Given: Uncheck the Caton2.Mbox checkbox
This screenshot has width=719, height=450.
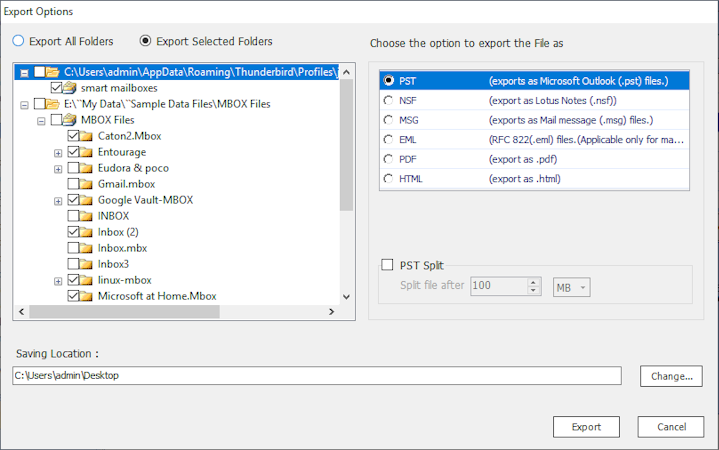Looking at the screenshot, I should tap(73, 136).
